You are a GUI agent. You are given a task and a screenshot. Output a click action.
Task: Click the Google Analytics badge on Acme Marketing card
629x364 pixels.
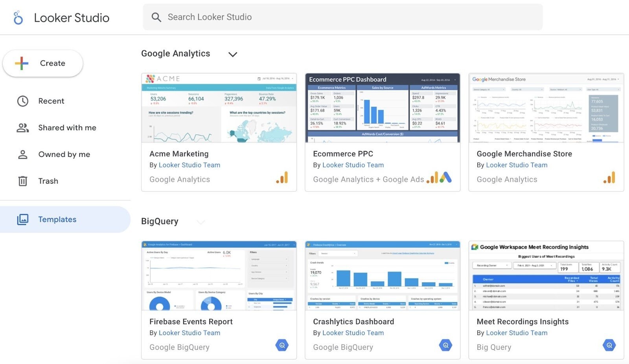(282, 178)
